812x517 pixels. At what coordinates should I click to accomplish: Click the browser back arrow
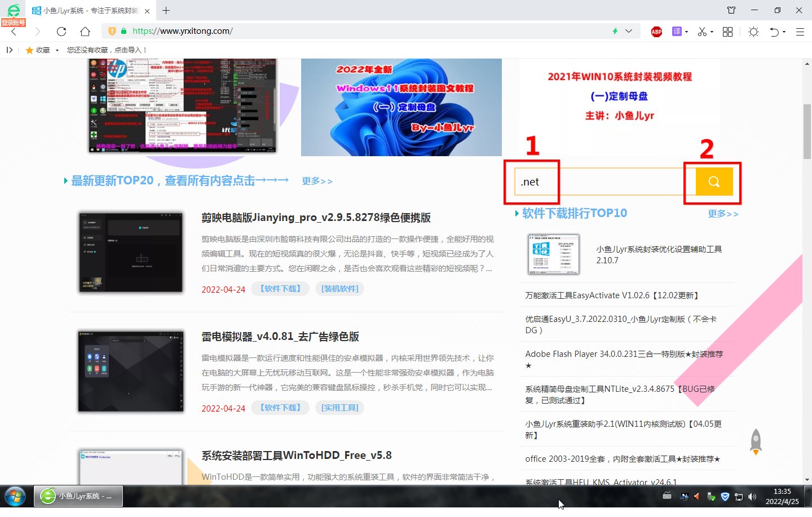(15, 32)
